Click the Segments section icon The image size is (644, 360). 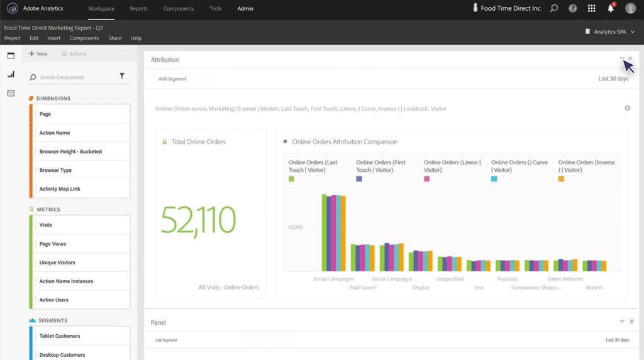coord(33,320)
